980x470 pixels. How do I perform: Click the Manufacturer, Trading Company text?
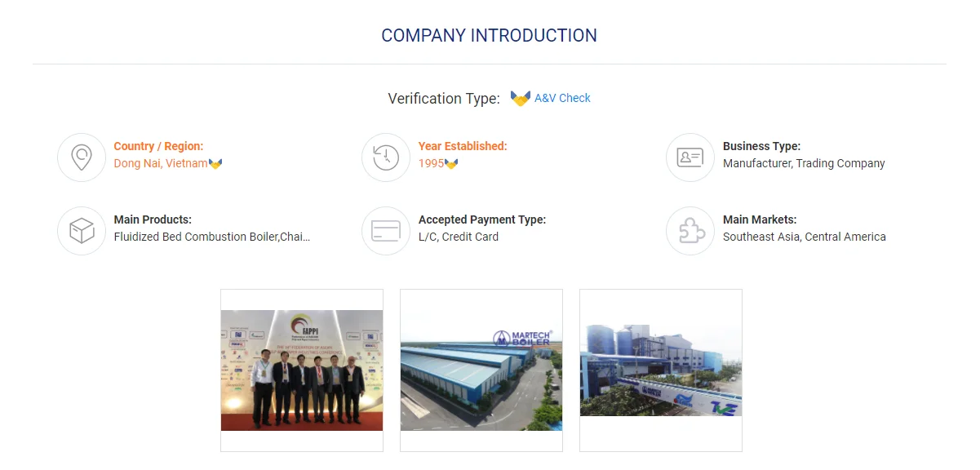(804, 163)
